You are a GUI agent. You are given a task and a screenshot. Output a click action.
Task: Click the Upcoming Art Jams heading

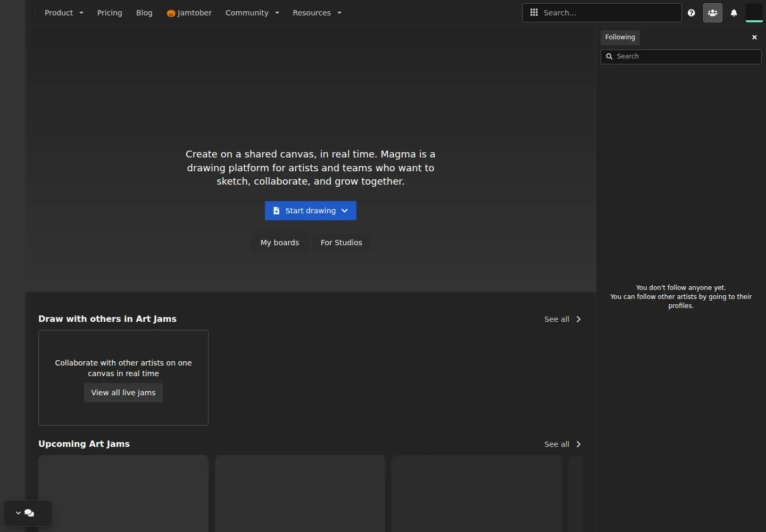84,444
